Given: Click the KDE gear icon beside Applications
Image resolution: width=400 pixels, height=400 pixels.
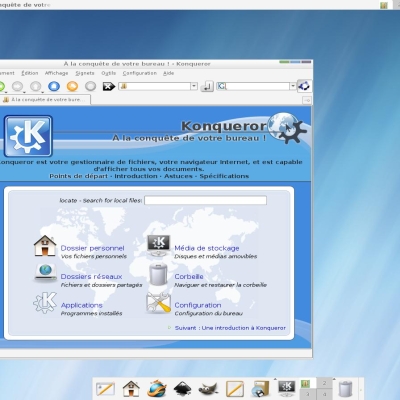Looking at the screenshot, I should [x=45, y=302].
